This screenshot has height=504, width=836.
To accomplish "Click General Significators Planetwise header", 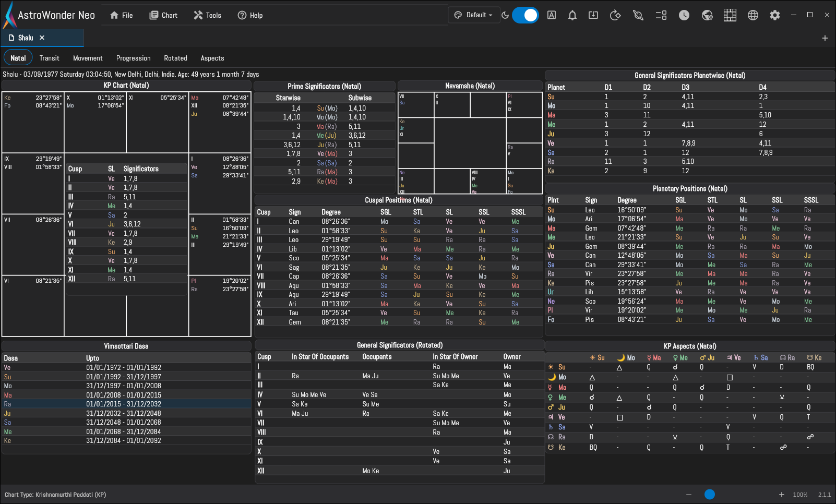I will click(x=690, y=75).
